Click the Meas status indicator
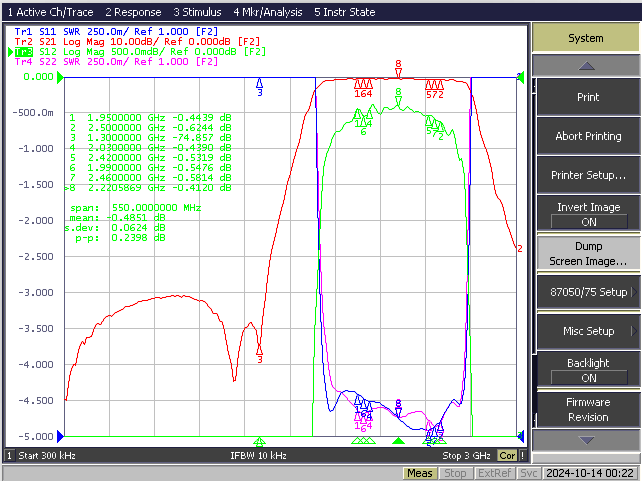This screenshot has width=642, height=481. click(420, 473)
